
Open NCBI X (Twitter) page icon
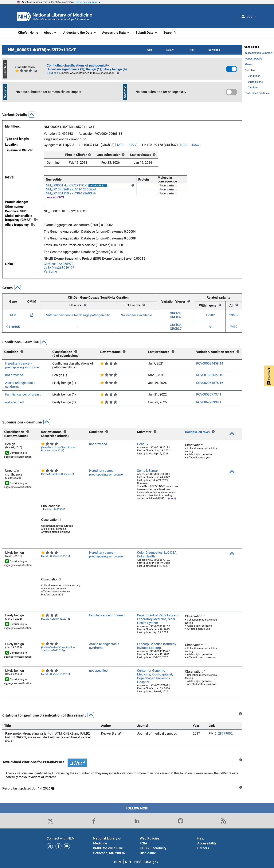(x=50, y=821)
